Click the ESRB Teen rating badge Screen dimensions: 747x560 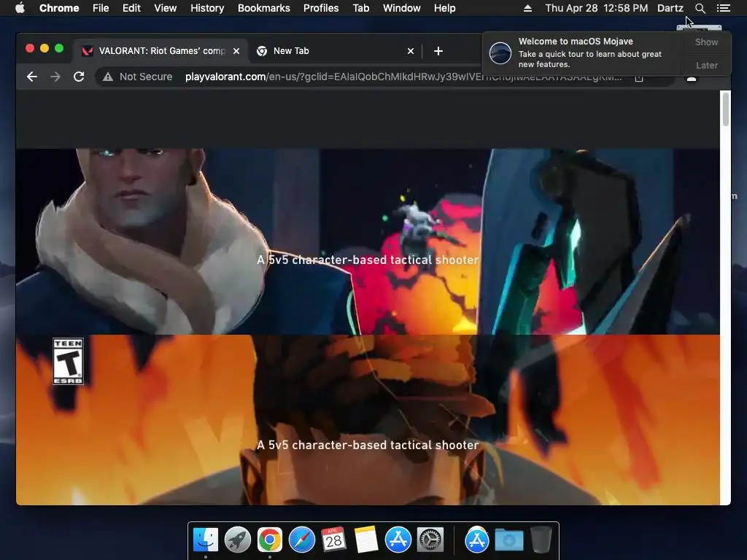(68, 361)
